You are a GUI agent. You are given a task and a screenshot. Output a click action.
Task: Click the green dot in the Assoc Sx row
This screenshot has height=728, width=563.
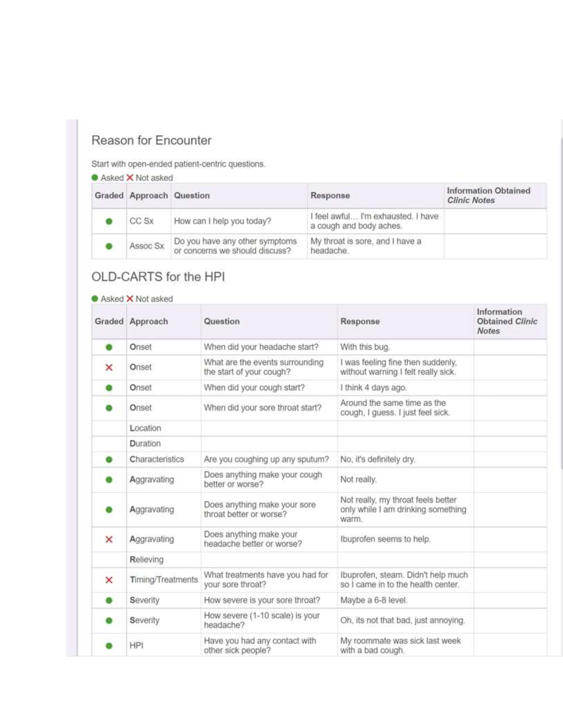click(x=109, y=246)
